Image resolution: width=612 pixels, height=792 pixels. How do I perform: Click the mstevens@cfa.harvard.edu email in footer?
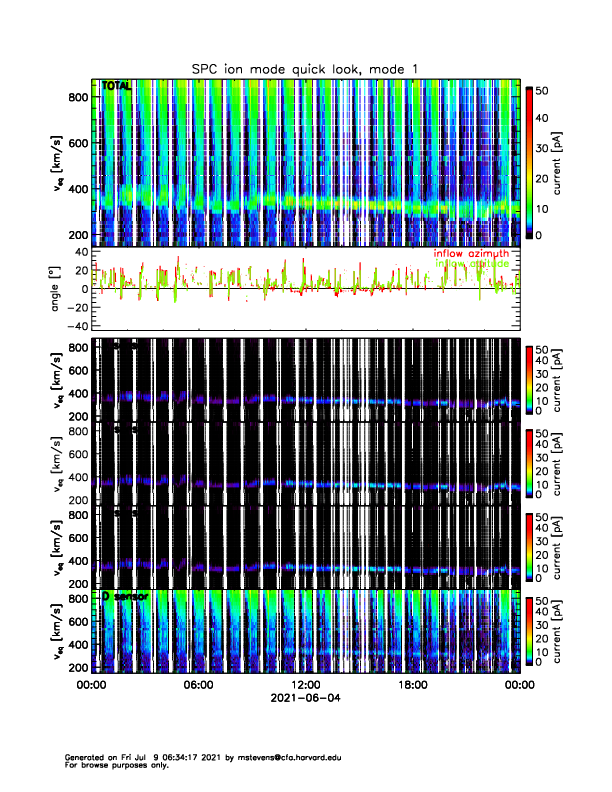pos(298,758)
